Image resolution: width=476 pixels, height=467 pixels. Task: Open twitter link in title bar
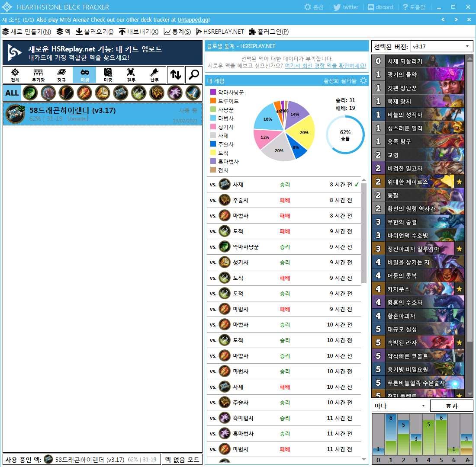pos(346,7)
